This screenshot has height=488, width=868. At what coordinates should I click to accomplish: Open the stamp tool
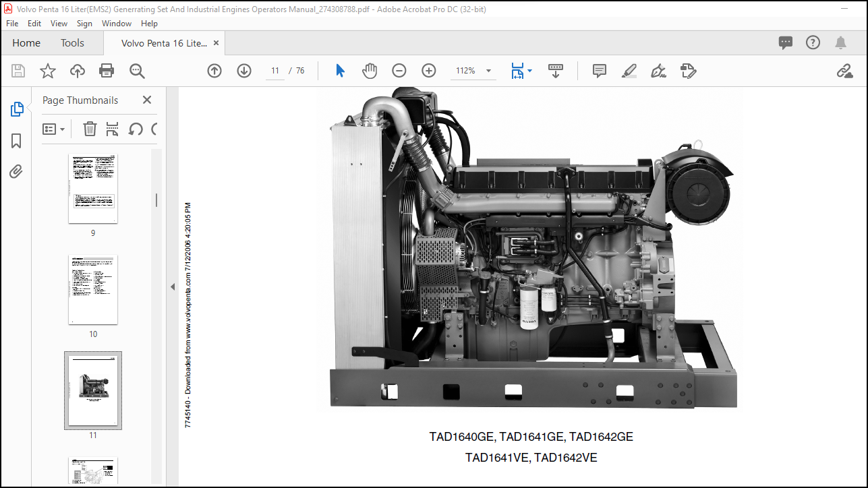(688, 71)
